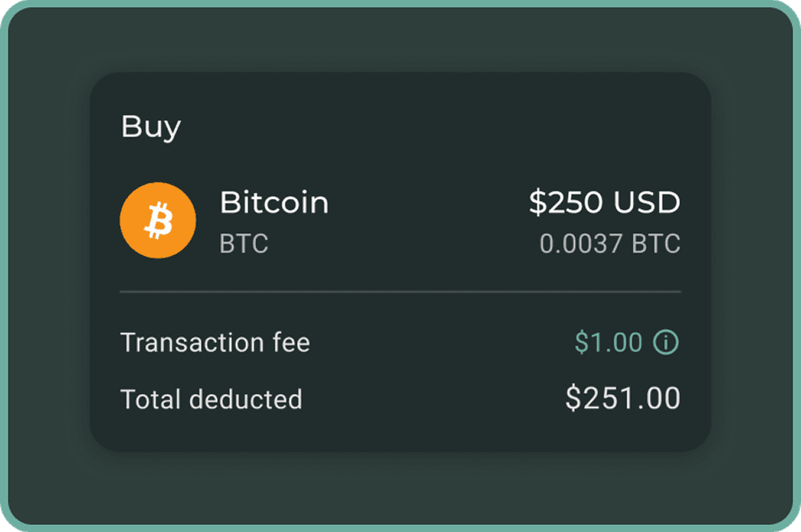The height and width of the screenshot is (532, 801).
Task: Select the Bitcoin asset row
Action: pyautogui.click(x=400, y=220)
